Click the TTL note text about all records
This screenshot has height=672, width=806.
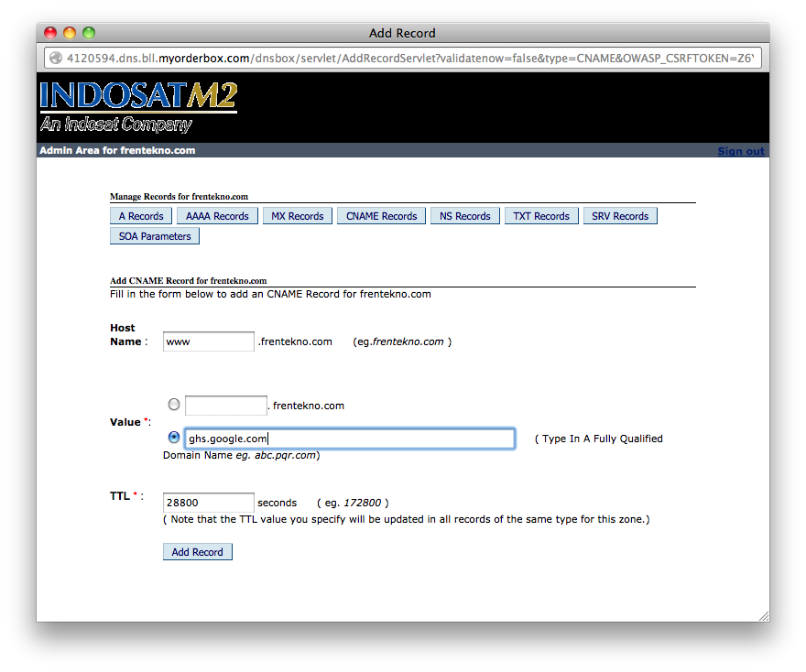tap(406, 519)
